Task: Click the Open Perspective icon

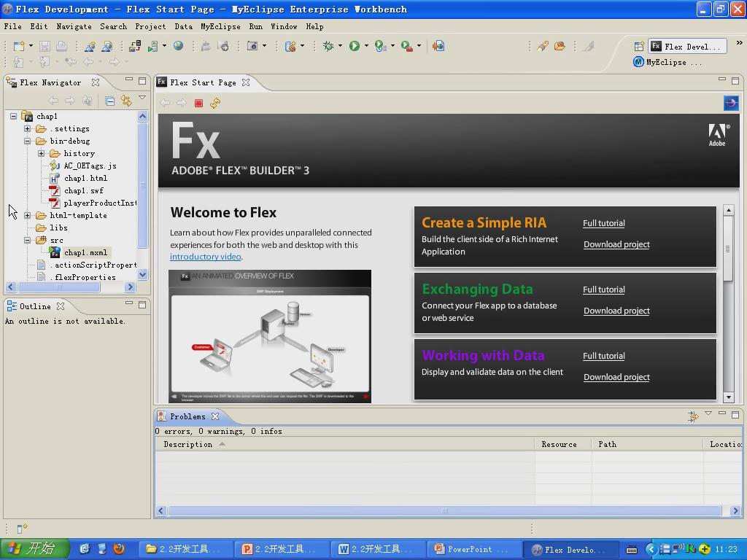Action: coord(639,47)
